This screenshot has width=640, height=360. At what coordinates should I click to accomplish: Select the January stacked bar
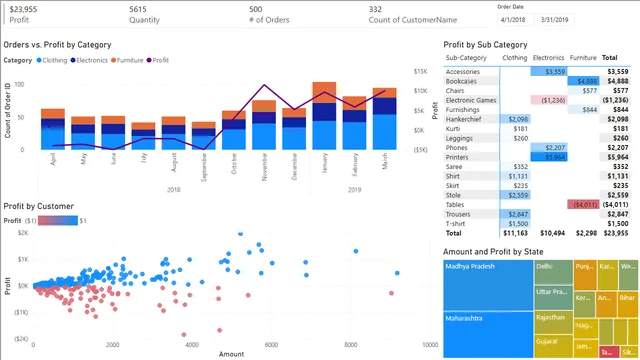click(324, 116)
